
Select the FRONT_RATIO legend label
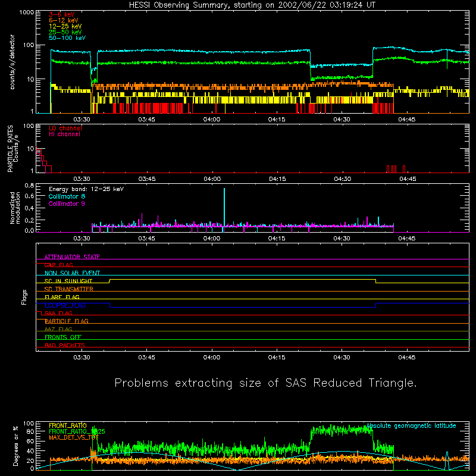tap(68, 425)
